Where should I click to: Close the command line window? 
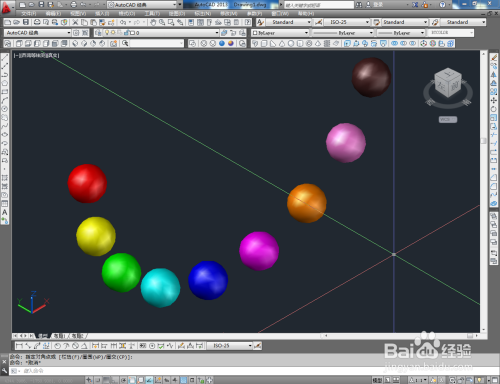[4, 362]
